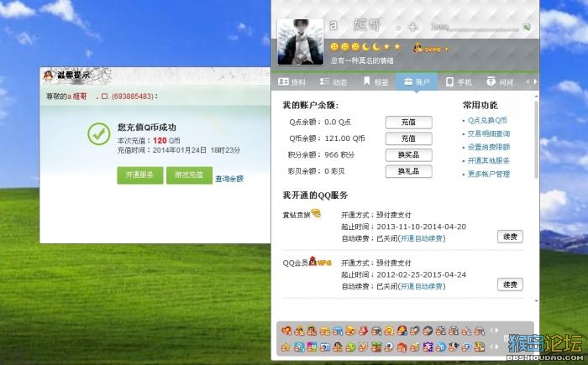Click the signature text 总有一种莫名的情绪
Image resolution: width=588 pixels, height=365 pixels.
pyautogui.click(x=362, y=60)
